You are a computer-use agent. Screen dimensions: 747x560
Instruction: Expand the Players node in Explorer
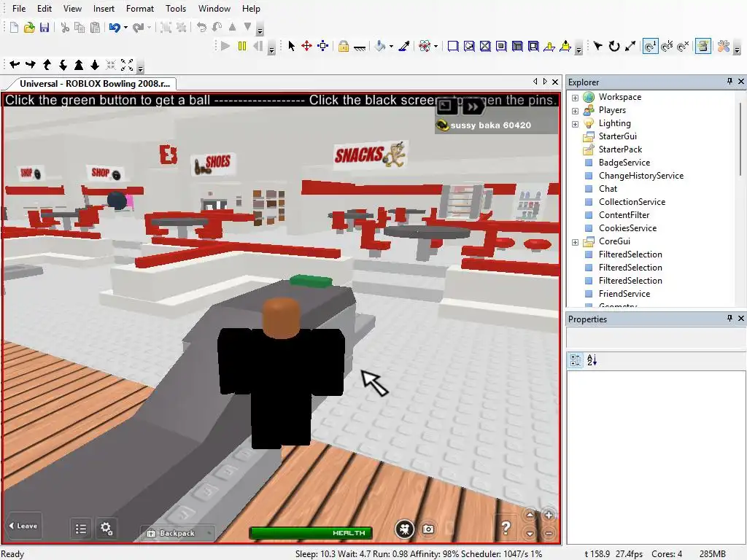(x=575, y=111)
